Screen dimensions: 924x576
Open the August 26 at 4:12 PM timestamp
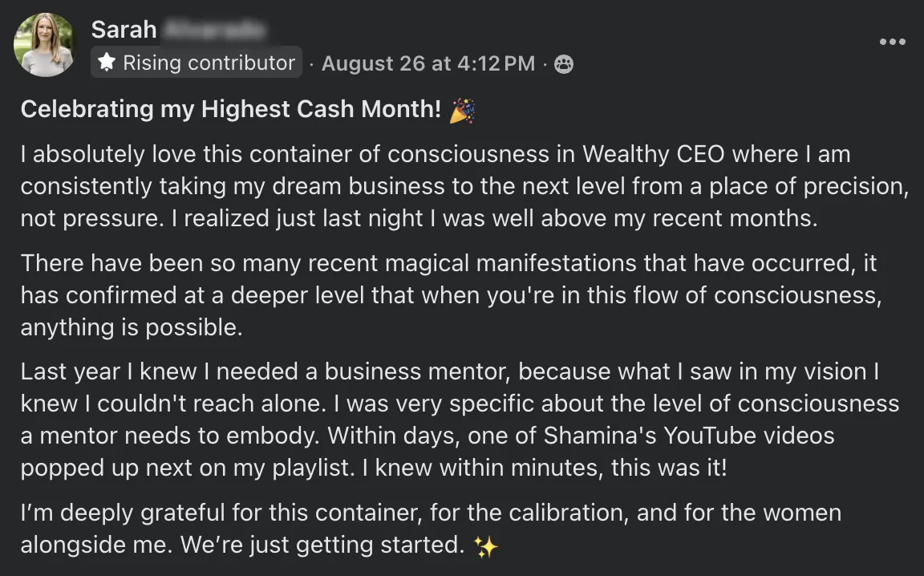pyautogui.click(x=428, y=63)
